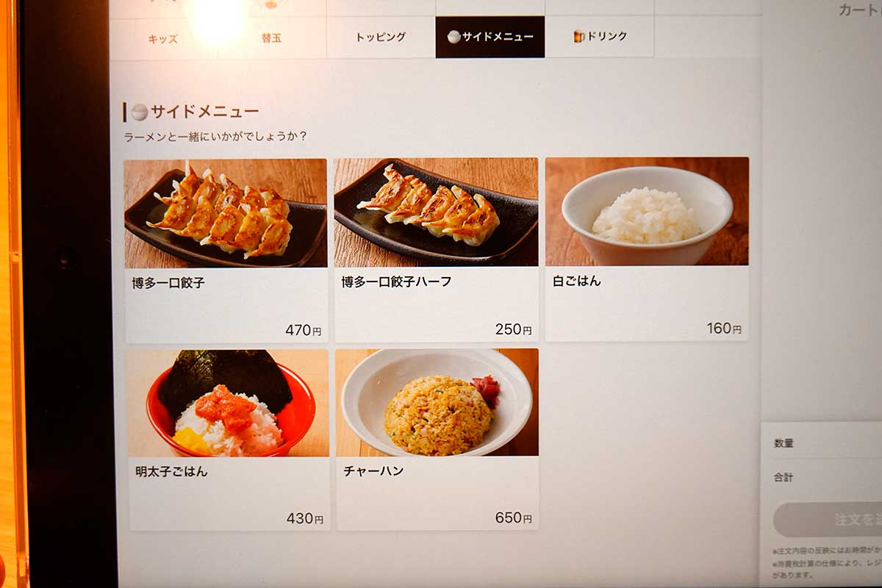Tap the rice bowl icon beside section heading

[x=140, y=112]
